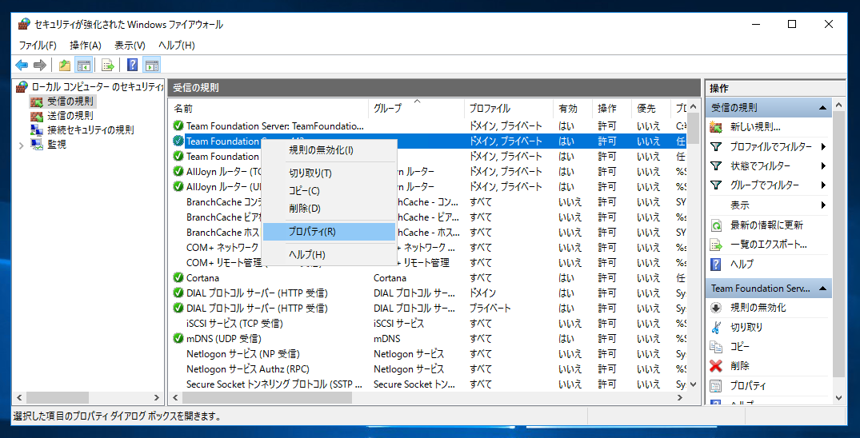Image resolution: width=860 pixels, height=438 pixels.
Task: Click プロパティ in the actions pane
Action: pos(748,385)
